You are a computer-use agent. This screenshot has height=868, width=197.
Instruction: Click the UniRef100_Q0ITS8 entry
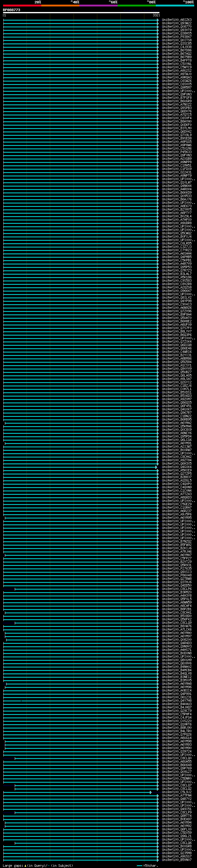click(177, 40)
